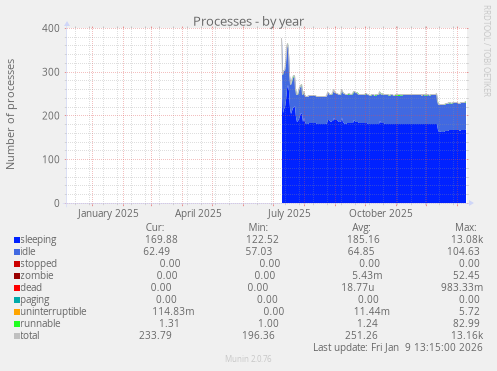Click the 'uninterruptible' legend label
The height and width of the screenshot is (371, 497).
(x=53, y=312)
